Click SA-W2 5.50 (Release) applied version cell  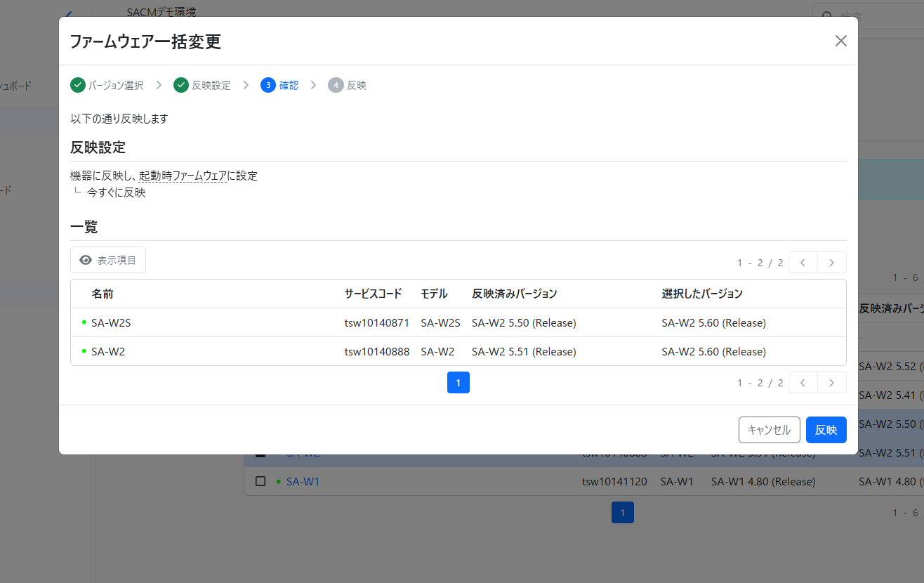524,323
